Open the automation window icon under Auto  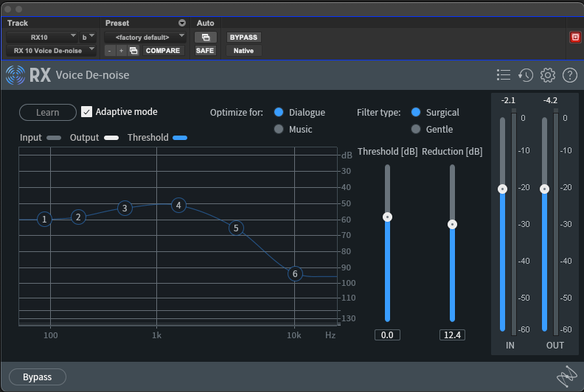tap(205, 37)
